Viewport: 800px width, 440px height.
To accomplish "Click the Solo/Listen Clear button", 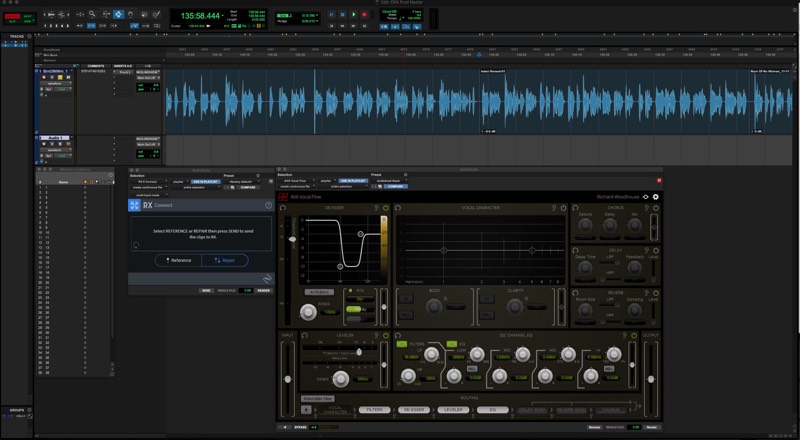I will point(318,399).
